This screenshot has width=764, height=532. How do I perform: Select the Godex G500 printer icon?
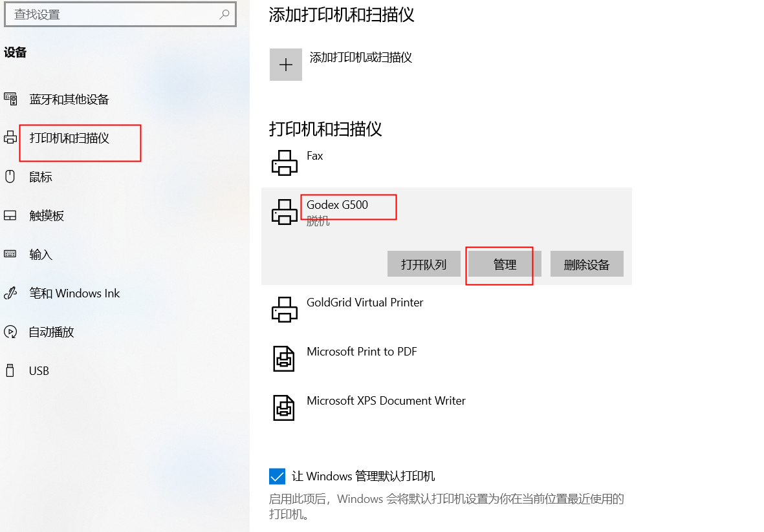[284, 212]
